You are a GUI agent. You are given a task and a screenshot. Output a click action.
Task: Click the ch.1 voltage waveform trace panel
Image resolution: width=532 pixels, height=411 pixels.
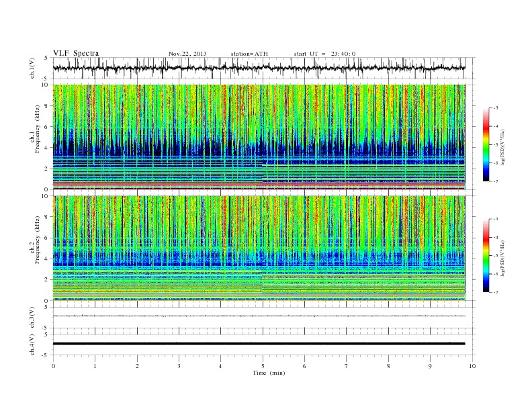pos(264,68)
